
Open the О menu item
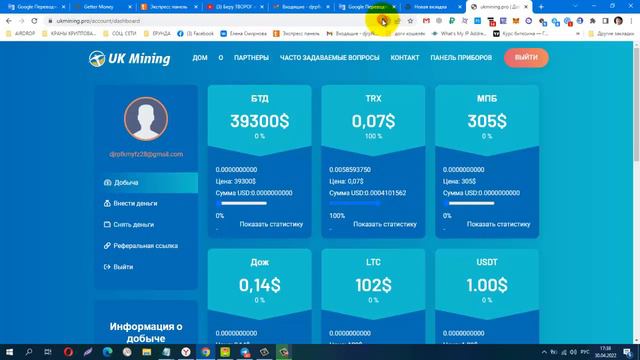[x=220, y=58]
